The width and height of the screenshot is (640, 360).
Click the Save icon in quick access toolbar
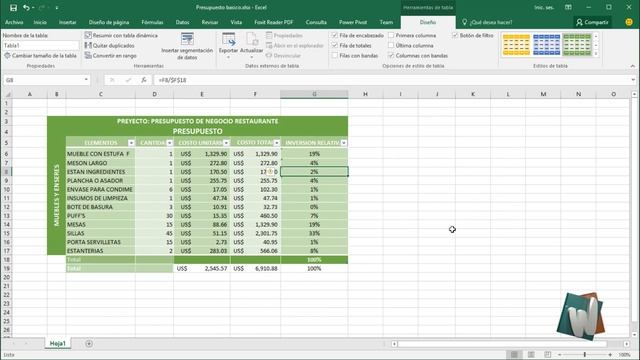(13, 8)
